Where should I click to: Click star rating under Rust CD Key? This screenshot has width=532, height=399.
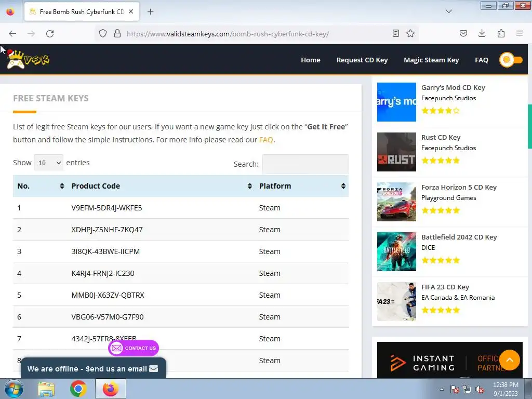coord(441,160)
